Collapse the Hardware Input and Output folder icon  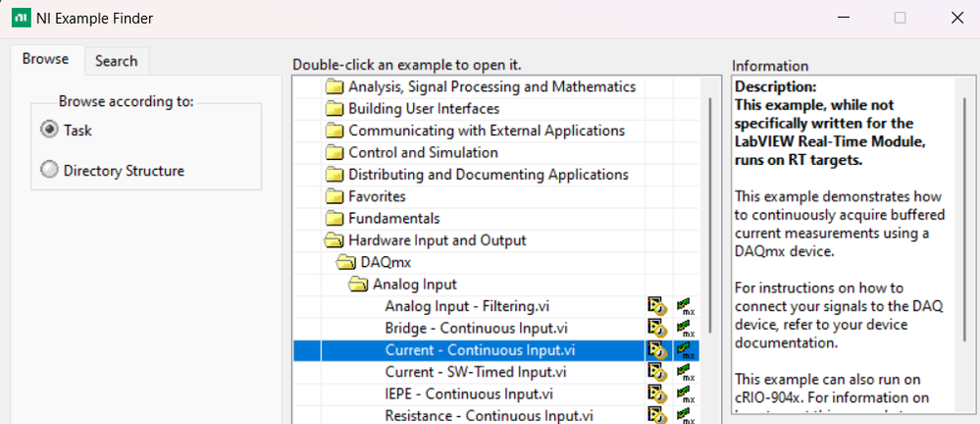[335, 240]
